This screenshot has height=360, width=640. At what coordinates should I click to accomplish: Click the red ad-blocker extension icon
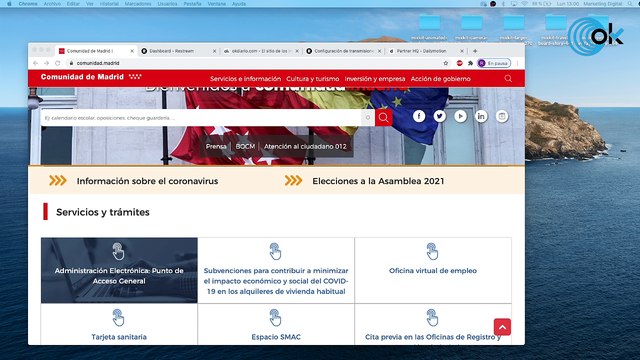[460, 63]
